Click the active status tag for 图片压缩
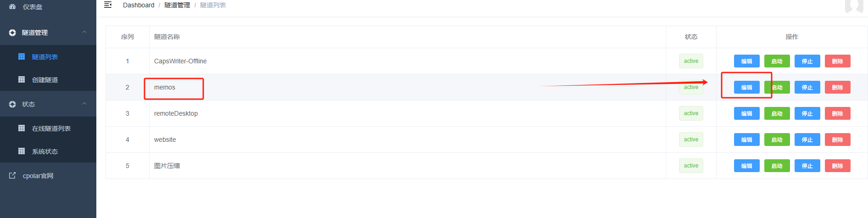The image size is (868, 218). 691,166
